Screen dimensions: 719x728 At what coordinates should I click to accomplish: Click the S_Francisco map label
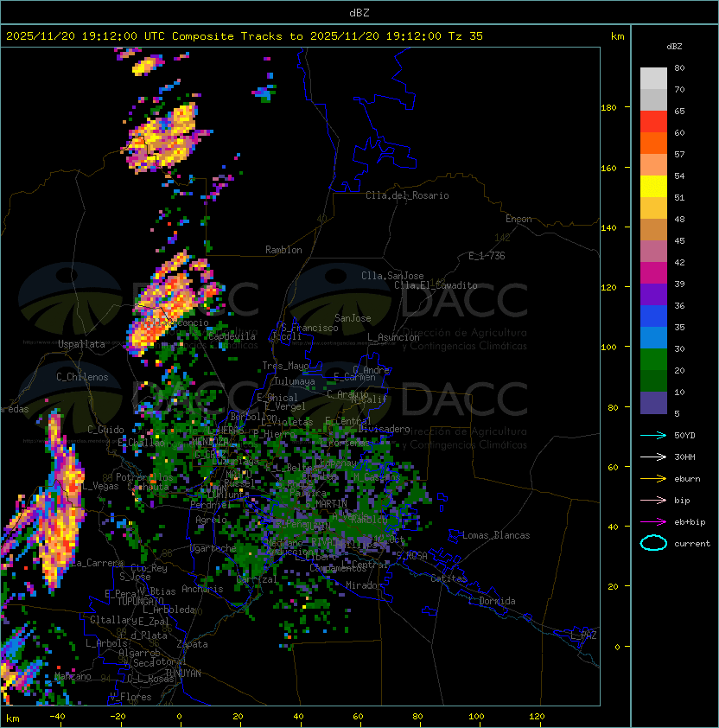click(309, 328)
